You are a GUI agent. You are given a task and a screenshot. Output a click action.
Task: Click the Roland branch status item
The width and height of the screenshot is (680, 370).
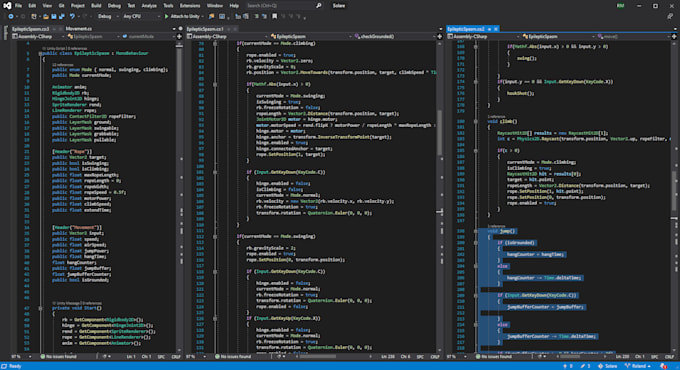(637, 366)
